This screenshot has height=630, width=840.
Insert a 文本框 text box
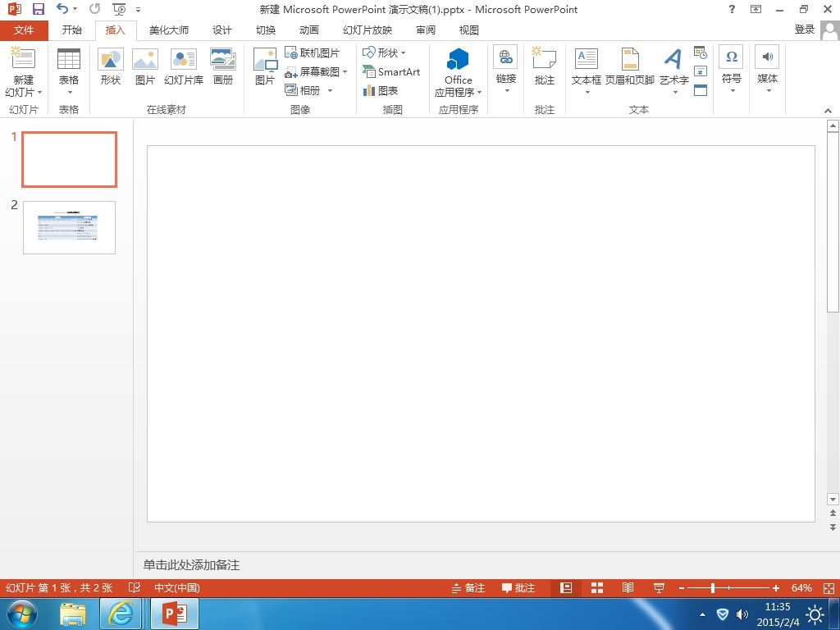pos(586,66)
